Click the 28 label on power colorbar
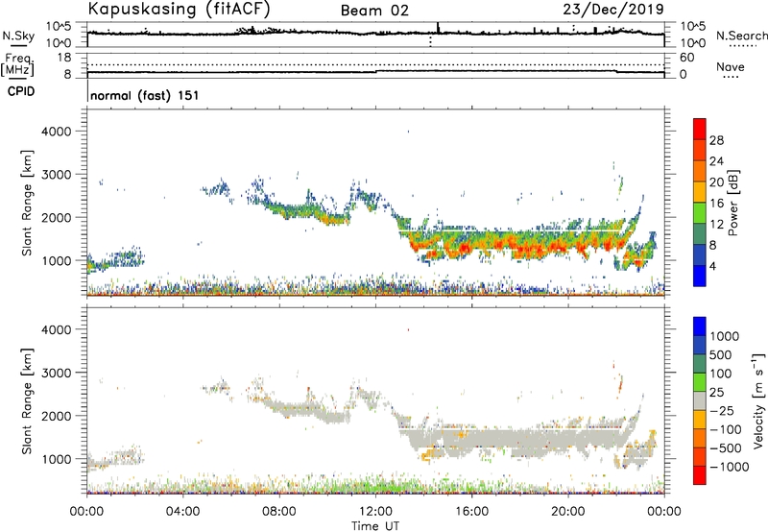The width and height of the screenshot is (768, 532). (x=716, y=140)
